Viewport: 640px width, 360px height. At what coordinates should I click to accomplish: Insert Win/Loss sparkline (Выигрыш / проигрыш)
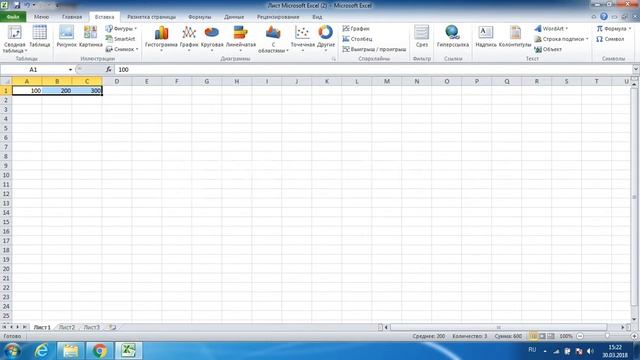click(374, 49)
